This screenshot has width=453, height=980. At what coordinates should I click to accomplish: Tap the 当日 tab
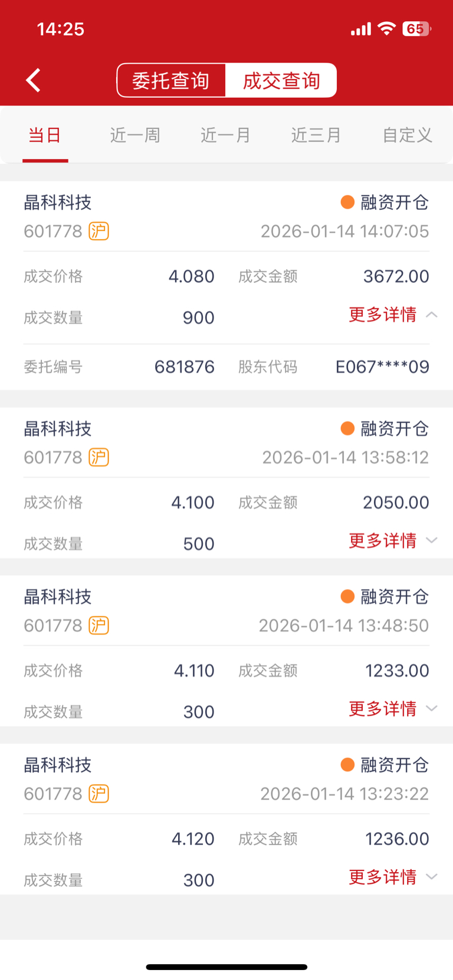(45, 135)
